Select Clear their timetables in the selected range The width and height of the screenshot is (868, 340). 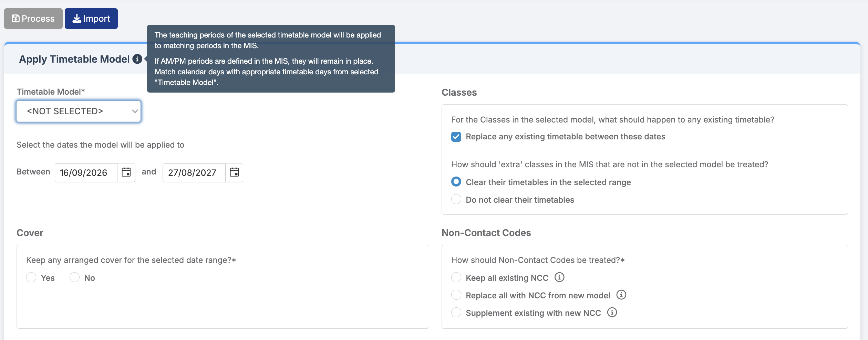pyautogui.click(x=456, y=182)
